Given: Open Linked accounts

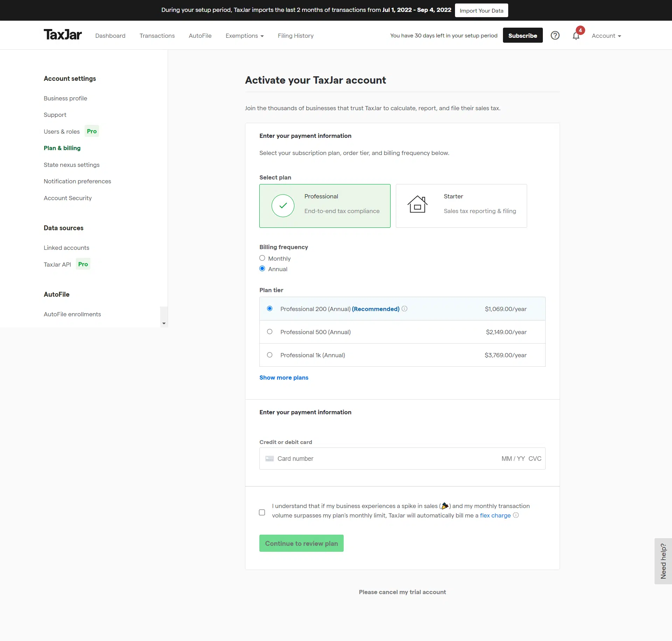Looking at the screenshot, I should 66,248.
